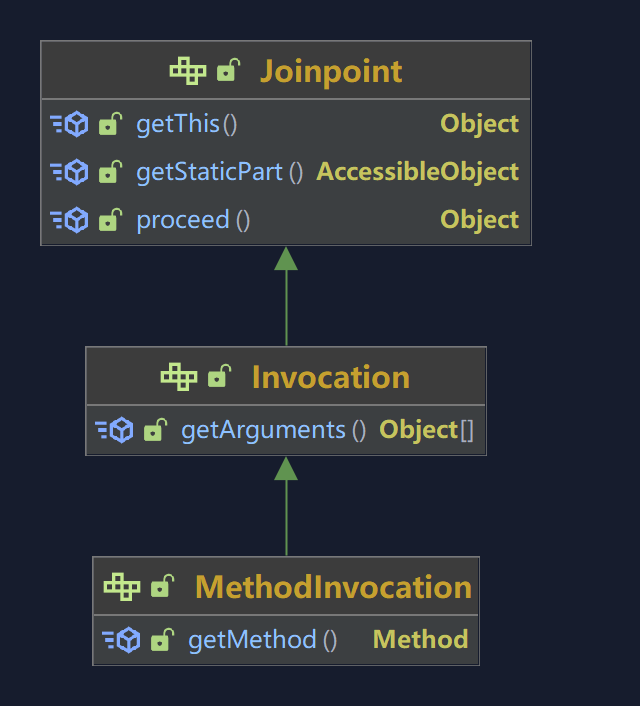Select the MethodInvocation class title
Viewport: 640px width, 706px height.
[333, 587]
